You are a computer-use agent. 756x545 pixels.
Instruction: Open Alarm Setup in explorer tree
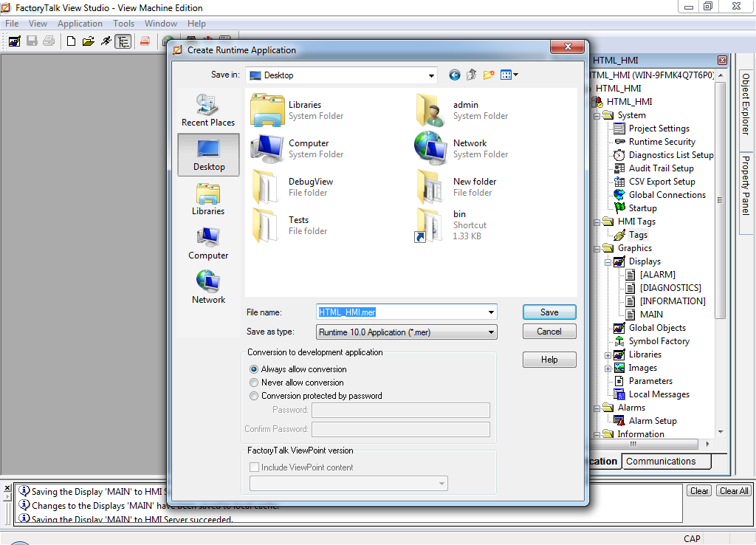[653, 421]
